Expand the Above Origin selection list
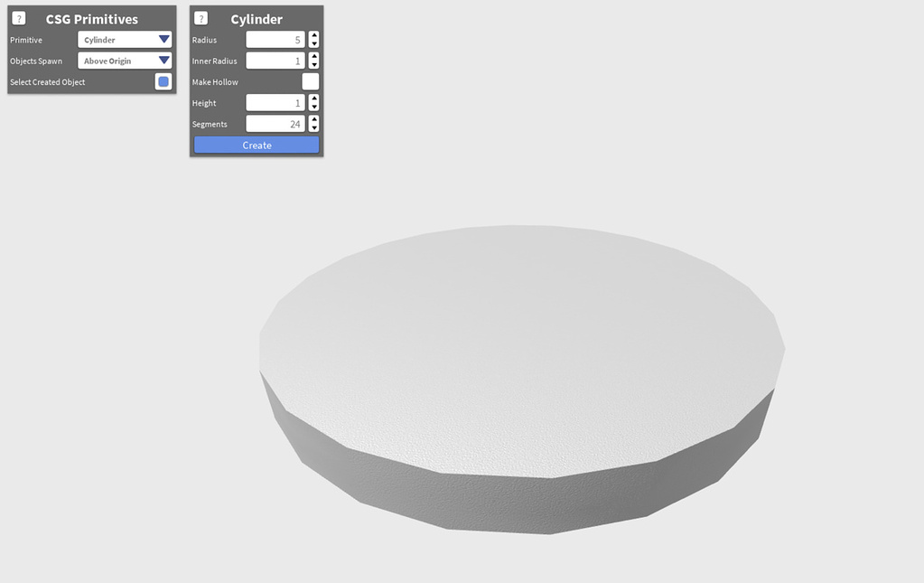Screen dimensions: 924x583 [x=124, y=60]
